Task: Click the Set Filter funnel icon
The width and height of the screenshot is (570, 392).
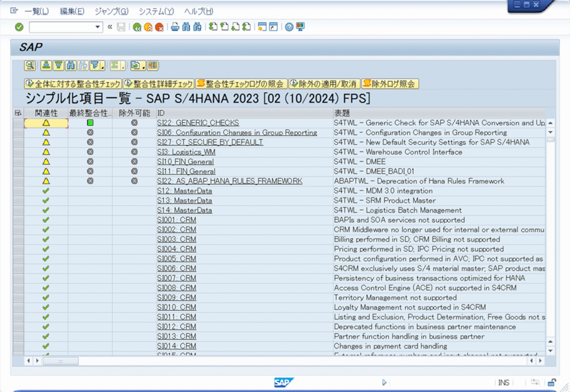Action: coord(95,66)
